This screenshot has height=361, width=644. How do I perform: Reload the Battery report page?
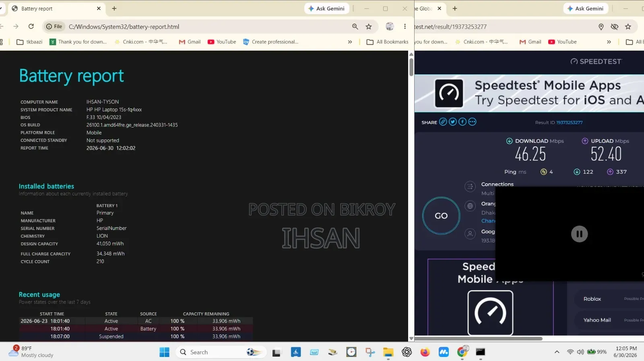click(x=31, y=27)
